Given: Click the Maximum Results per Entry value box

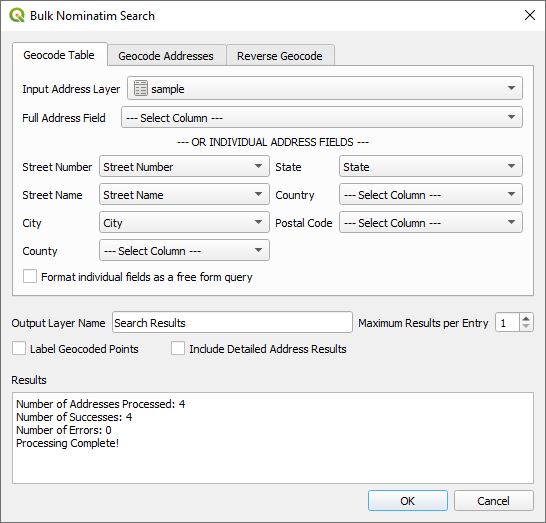Looking at the screenshot, I should click(x=508, y=322).
